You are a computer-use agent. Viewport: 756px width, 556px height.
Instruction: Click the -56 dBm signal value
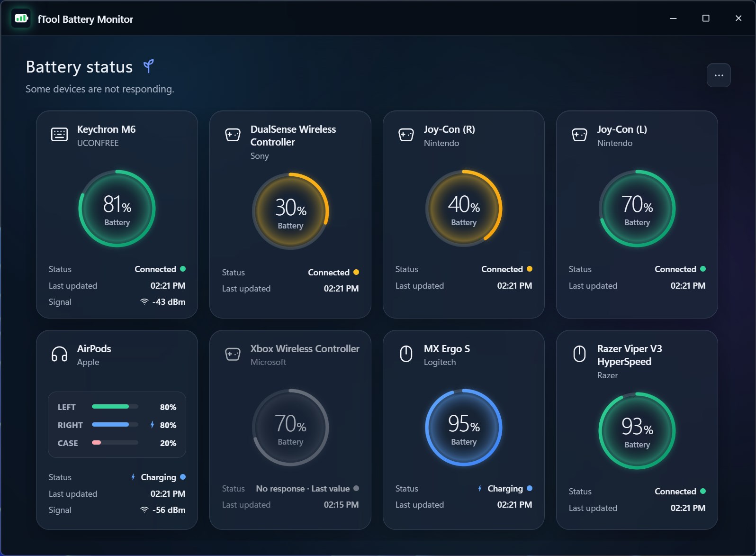point(169,510)
